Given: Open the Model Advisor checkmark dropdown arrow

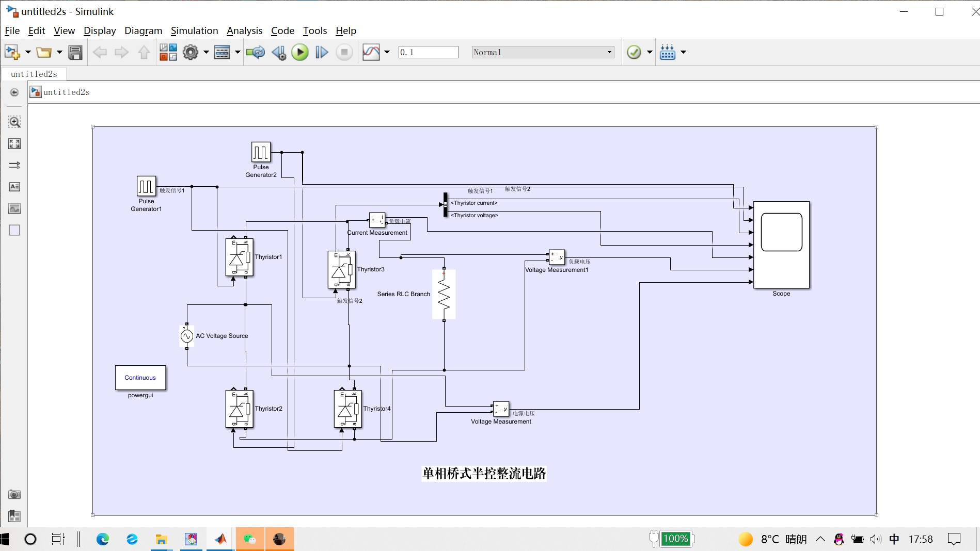Looking at the screenshot, I should point(650,52).
